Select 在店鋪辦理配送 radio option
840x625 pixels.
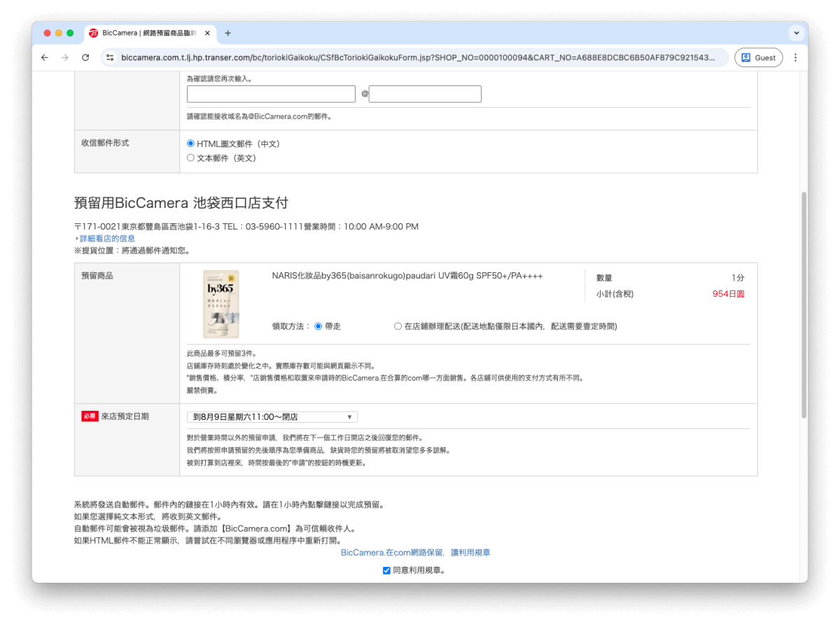tap(398, 326)
